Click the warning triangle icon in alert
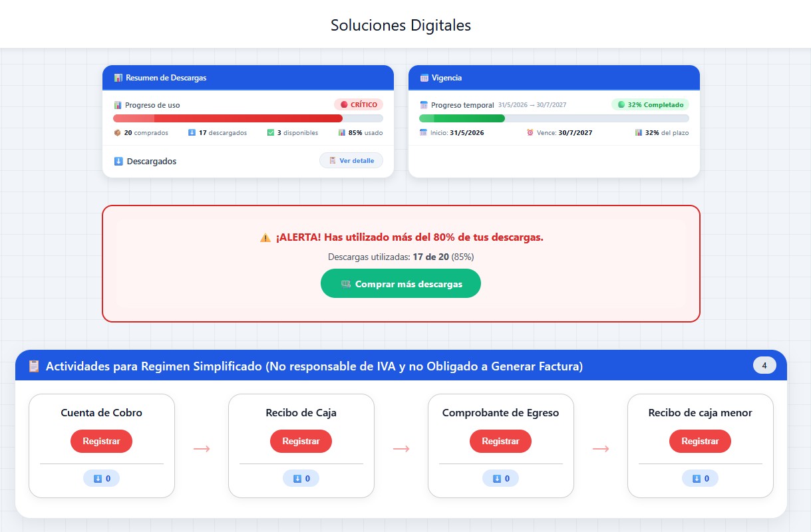The width and height of the screenshot is (811, 532). [x=265, y=237]
